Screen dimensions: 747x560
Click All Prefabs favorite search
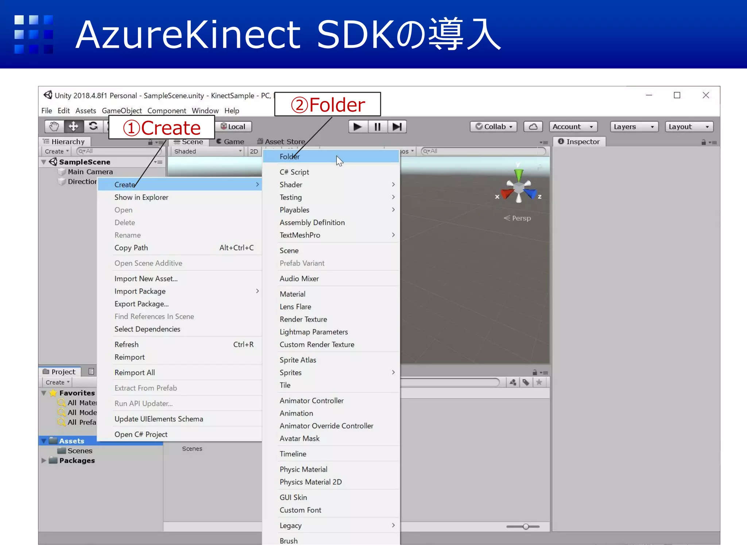coord(78,422)
